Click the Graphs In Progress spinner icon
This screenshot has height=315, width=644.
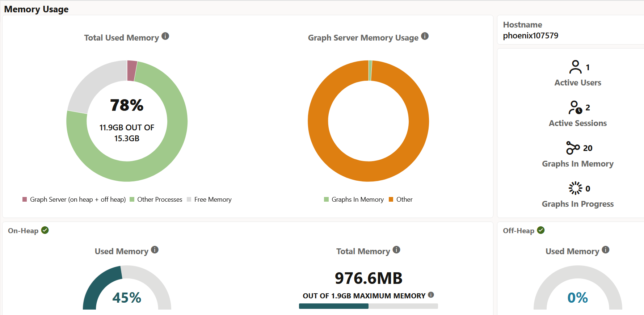point(575,188)
